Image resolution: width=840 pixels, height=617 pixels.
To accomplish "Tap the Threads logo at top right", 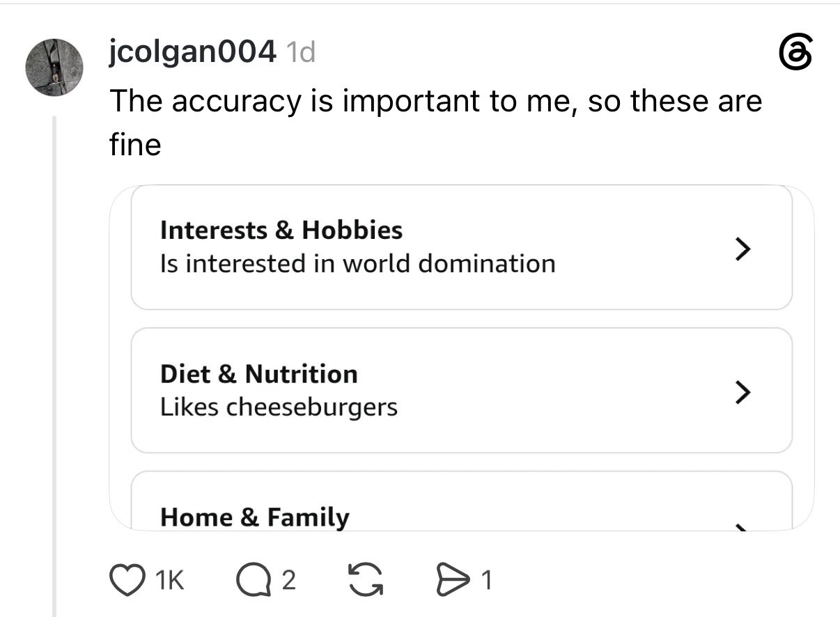I will pos(795,54).
